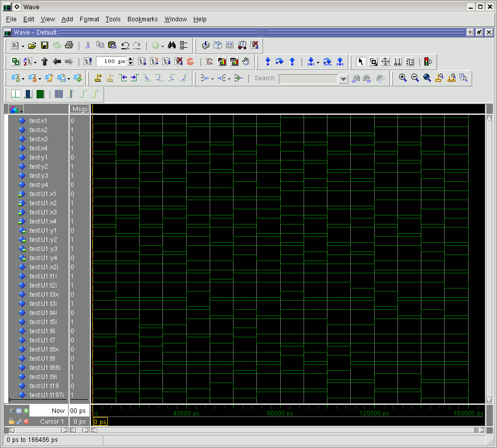Click the Performance Profiling icon
Viewport: 497px width, 448px height.
coord(222,61)
